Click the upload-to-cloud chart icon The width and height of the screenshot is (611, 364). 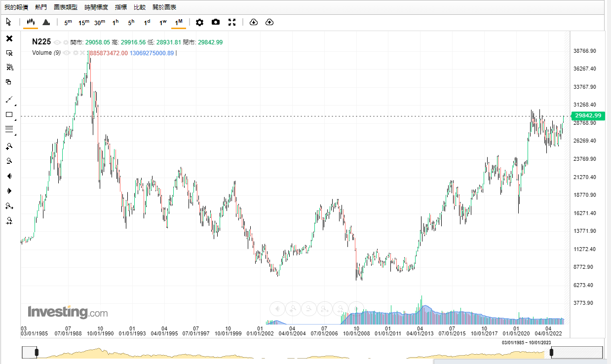269,22
